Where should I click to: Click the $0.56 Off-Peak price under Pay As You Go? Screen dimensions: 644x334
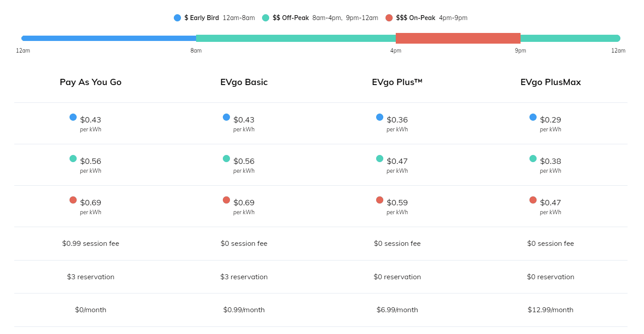(90, 161)
